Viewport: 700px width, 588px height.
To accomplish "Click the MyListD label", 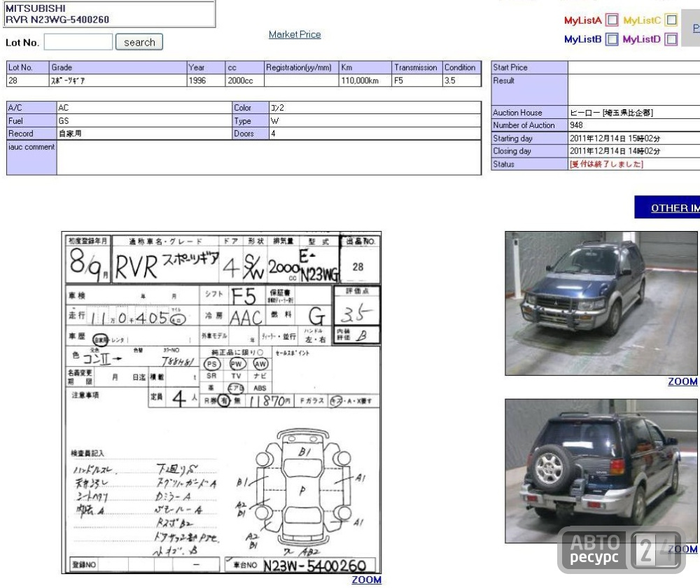I will pyautogui.click(x=641, y=39).
